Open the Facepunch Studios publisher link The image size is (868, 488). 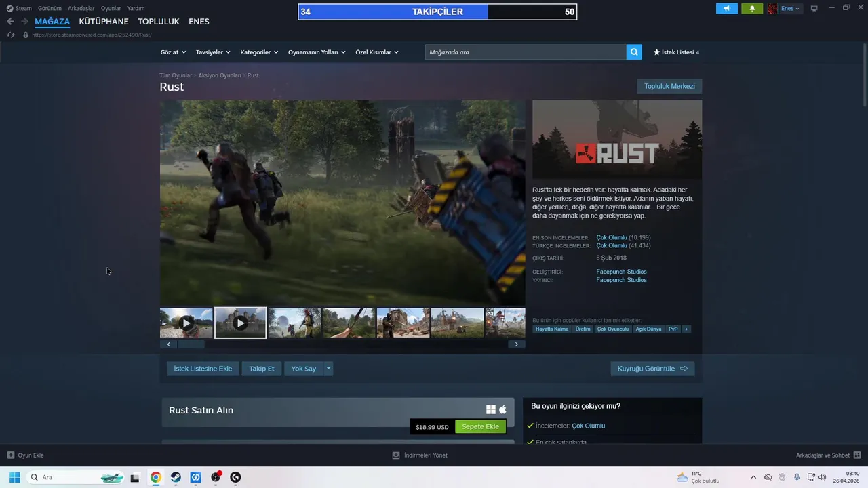pos(621,280)
